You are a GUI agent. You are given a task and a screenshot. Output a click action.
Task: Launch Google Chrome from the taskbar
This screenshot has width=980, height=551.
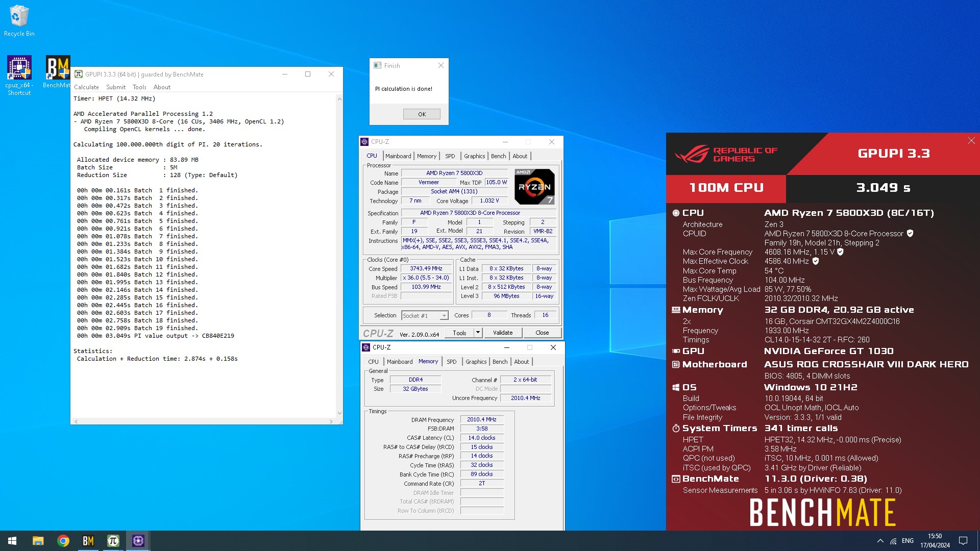pos(63,541)
